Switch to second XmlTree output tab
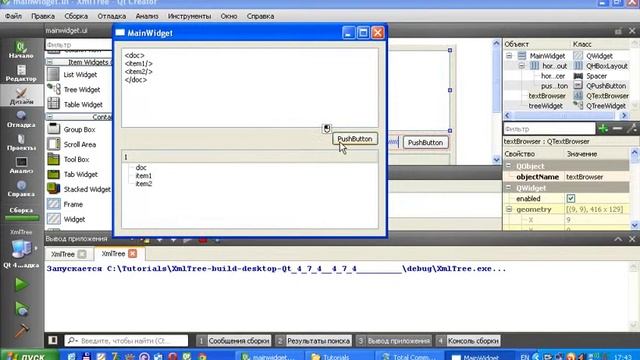 [x=119, y=253]
